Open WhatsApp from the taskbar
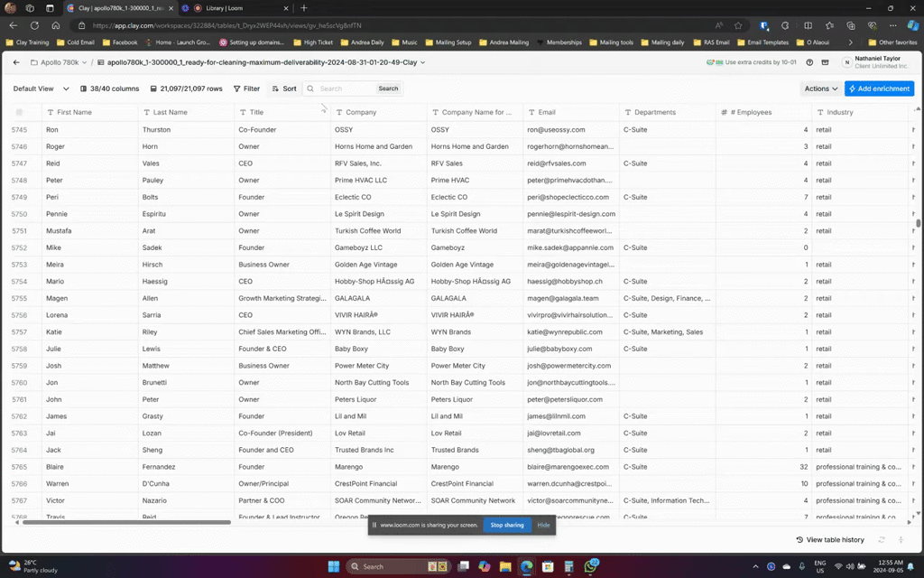 [590, 566]
